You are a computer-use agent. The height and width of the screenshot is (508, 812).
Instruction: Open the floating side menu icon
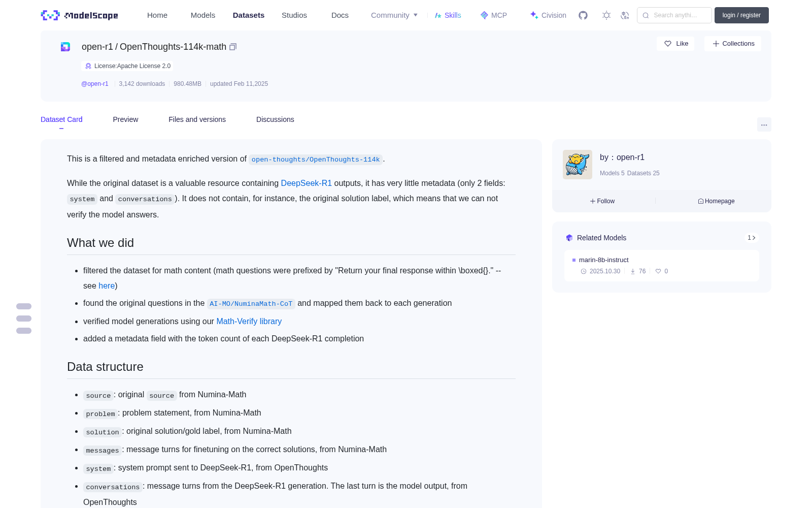24,319
